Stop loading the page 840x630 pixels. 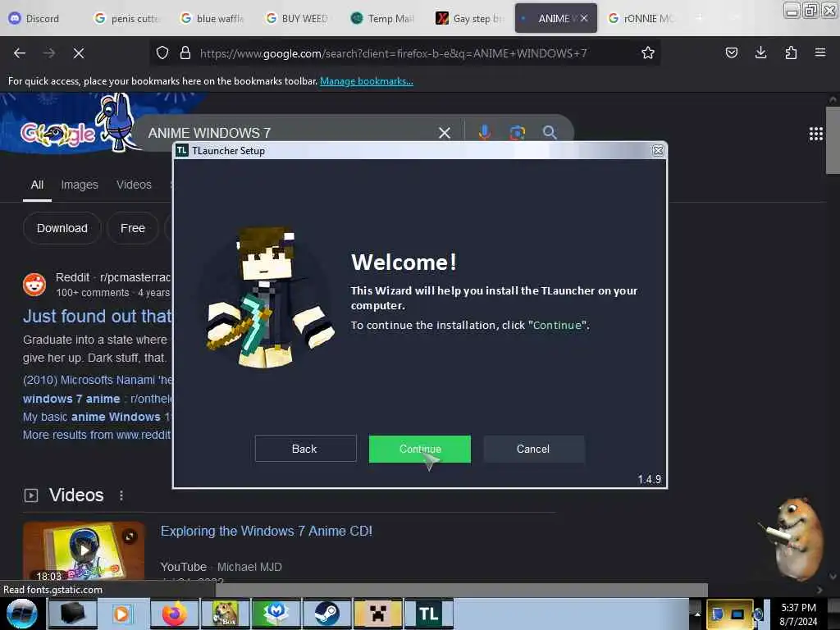(79, 53)
